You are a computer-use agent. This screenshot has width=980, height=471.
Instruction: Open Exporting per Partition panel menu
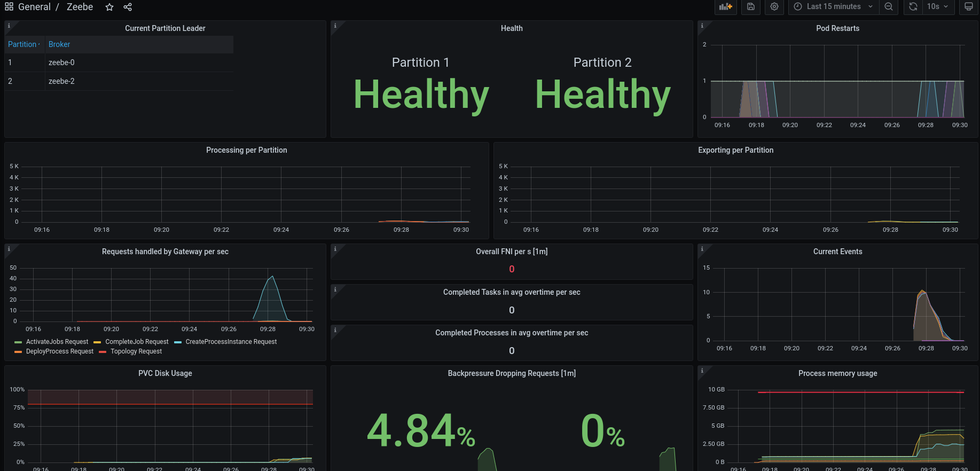pyautogui.click(x=735, y=150)
